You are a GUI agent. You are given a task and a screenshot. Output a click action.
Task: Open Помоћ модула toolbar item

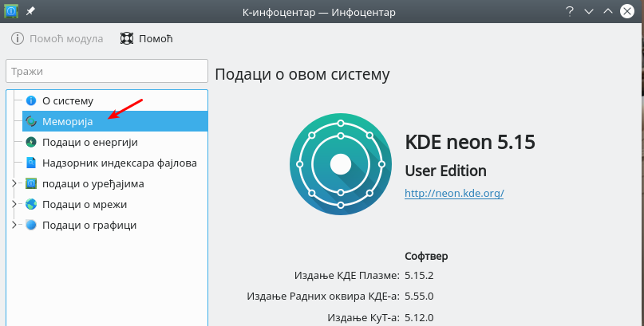click(57, 38)
